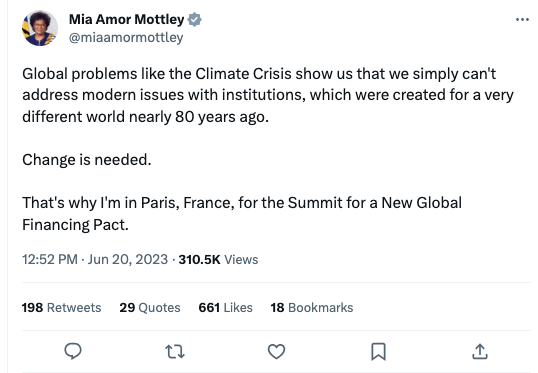
Task: Retweet this post using the retweet icon
Action: tap(175, 352)
